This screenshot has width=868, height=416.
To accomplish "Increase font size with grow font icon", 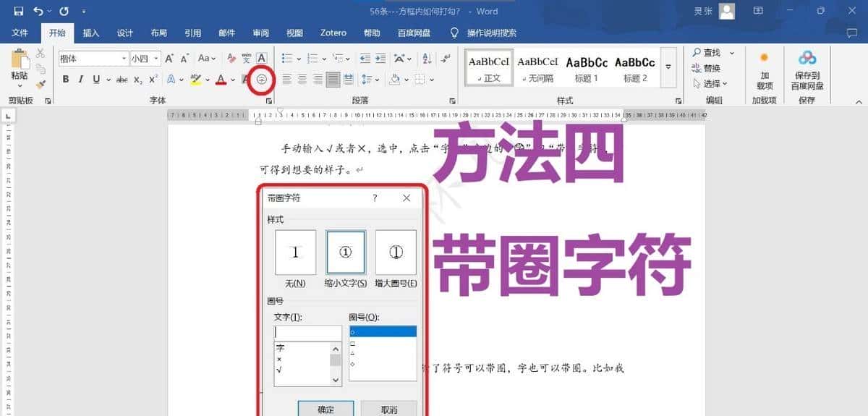I will (x=169, y=59).
